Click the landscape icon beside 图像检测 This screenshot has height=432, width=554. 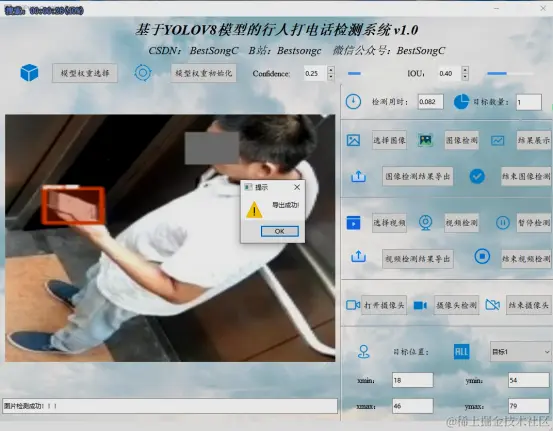coord(425,140)
